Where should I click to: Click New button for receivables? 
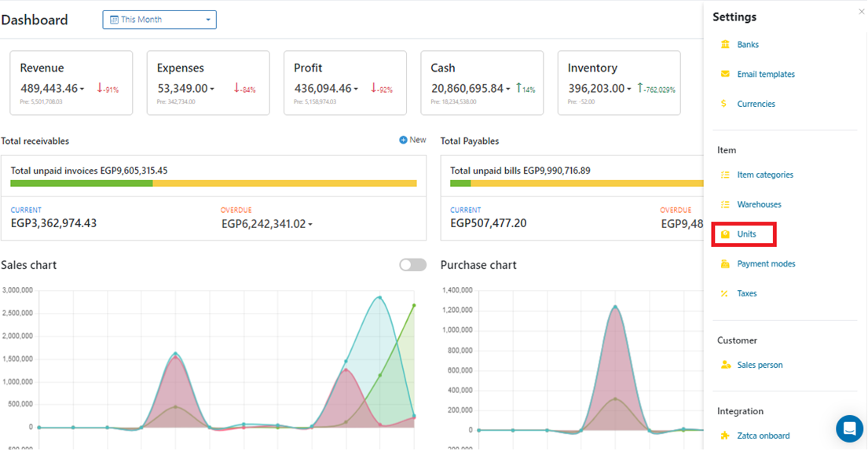(x=412, y=140)
